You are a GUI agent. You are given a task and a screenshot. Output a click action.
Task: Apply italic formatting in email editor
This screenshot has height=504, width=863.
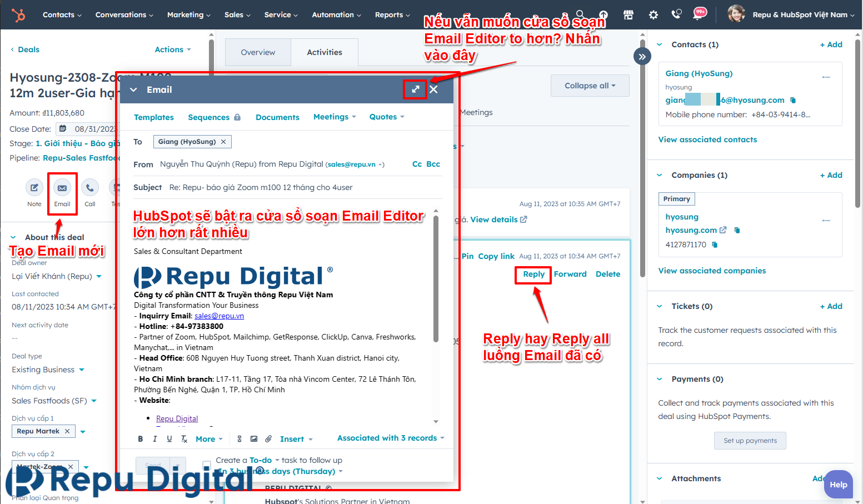pos(154,439)
